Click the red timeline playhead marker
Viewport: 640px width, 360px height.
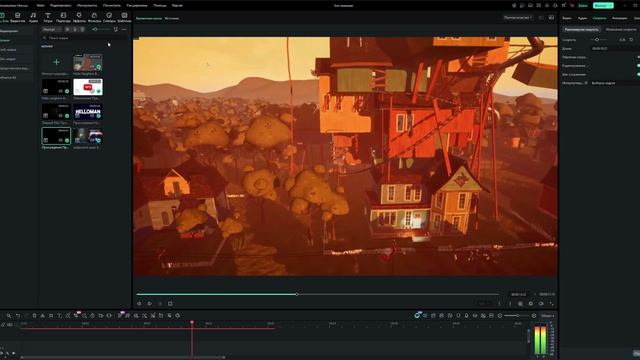[192, 322]
